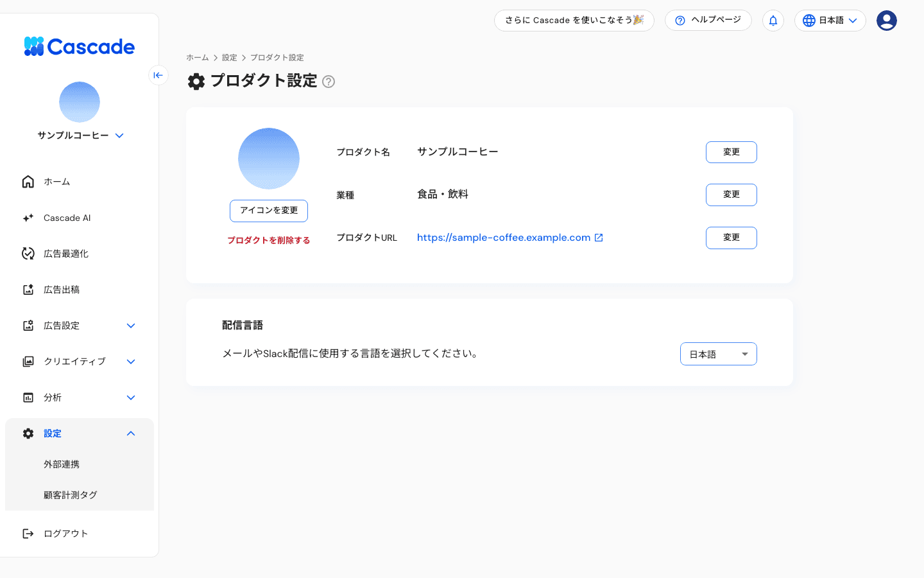Open the sample-coffee.example.com URL link
The width and height of the screenshot is (924, 578).
[504, 238]
